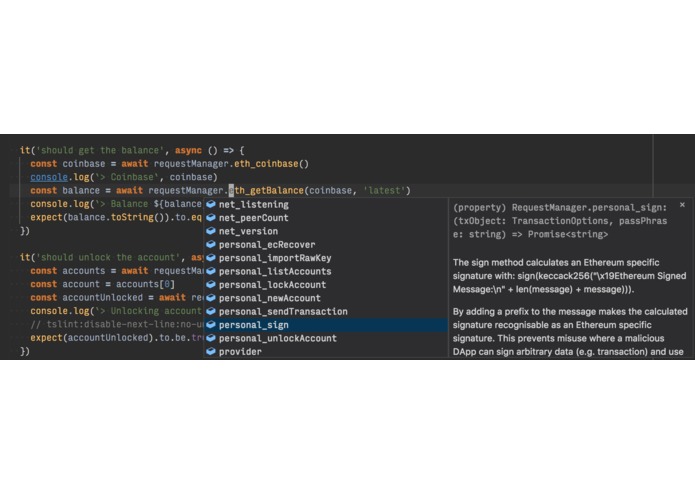
Task: Click property icon beside provider
Action: point(211,351)
